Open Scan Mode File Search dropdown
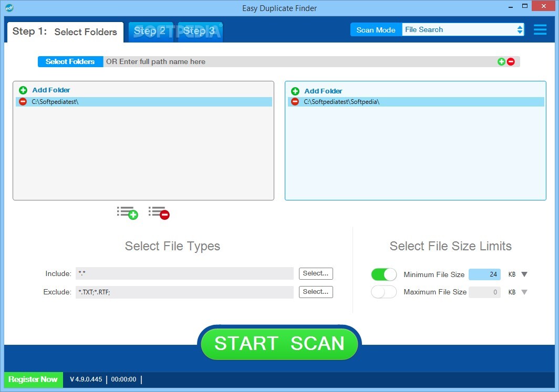Screen dimensions: 559x392 463,30
